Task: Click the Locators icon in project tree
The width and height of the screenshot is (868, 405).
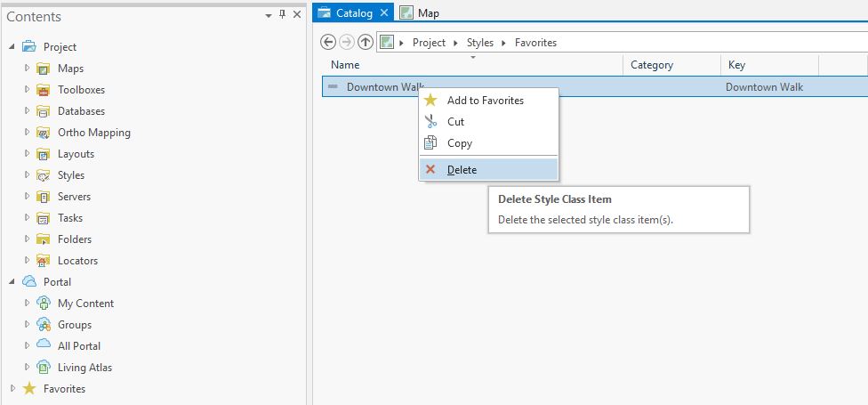Action: 43,261
